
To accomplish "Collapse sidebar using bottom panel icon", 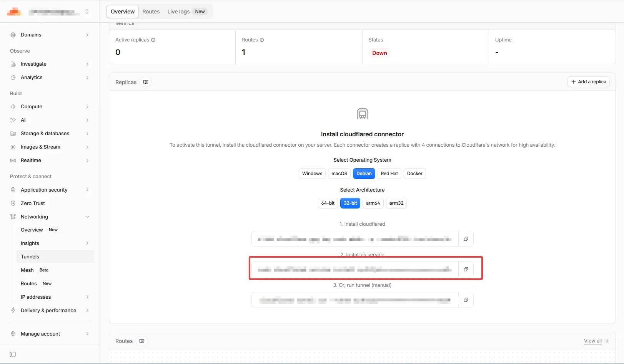I will coord(13,354).
